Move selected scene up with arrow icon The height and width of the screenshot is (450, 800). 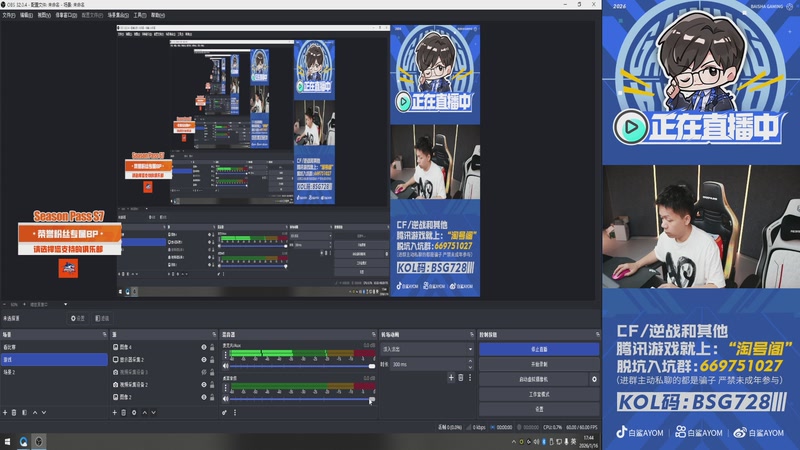tap(35, 412)
